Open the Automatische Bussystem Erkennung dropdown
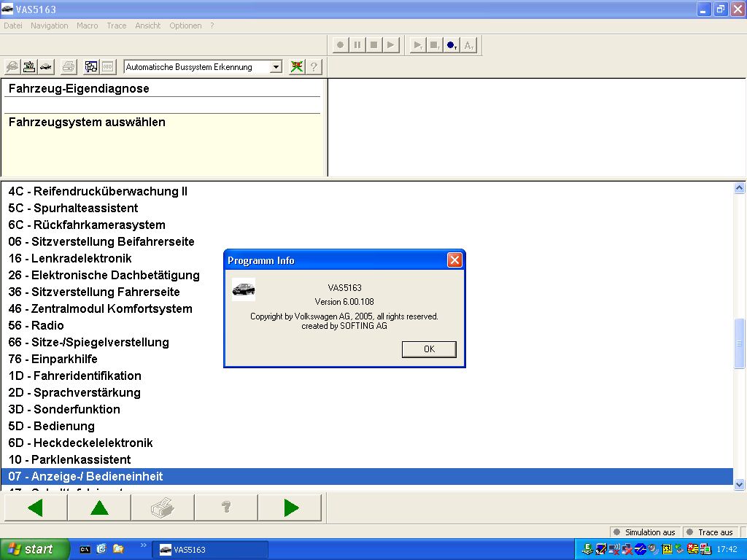 click(x=276, y=67)
